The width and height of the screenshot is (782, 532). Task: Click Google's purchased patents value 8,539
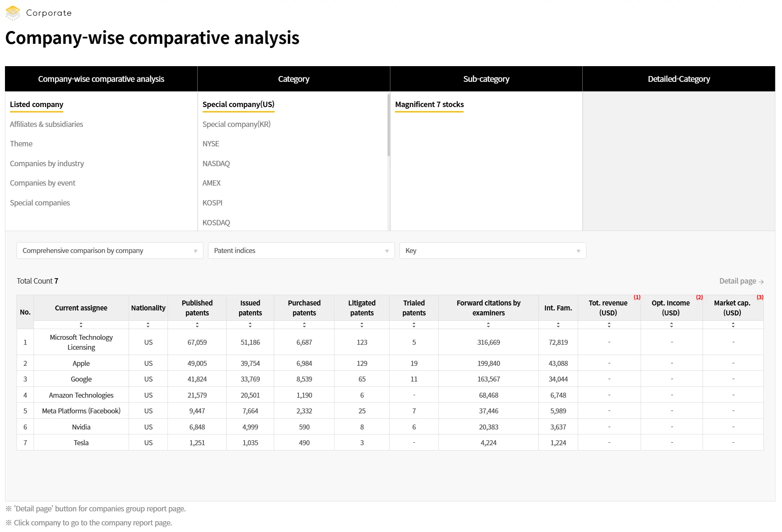click(304, 379)
